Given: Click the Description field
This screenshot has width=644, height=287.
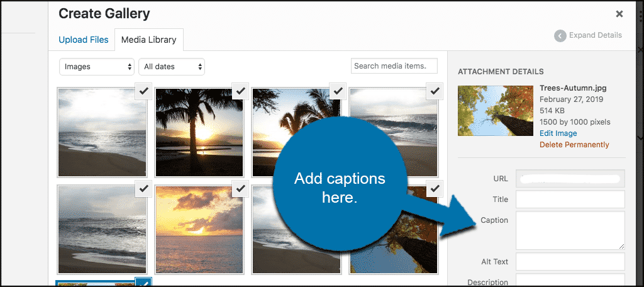Looking at the screenshot, I should coord(570,280).
